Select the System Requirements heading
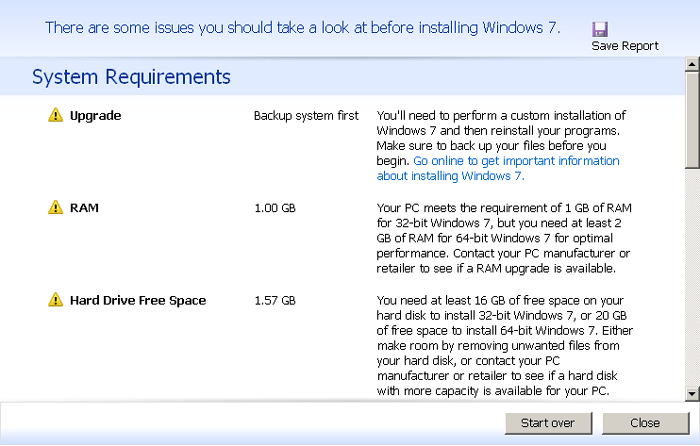The image size is (700, 446). [x=131, y=77]
